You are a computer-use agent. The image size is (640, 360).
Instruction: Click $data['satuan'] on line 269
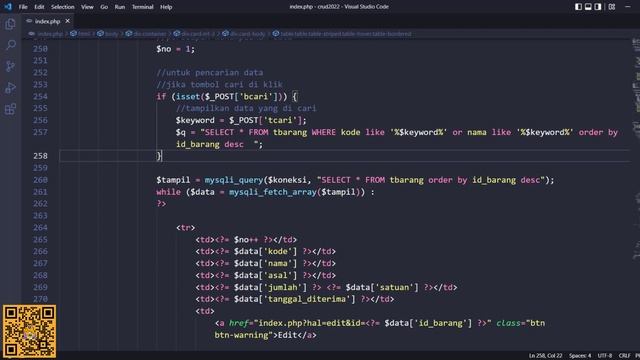[382, 287]
